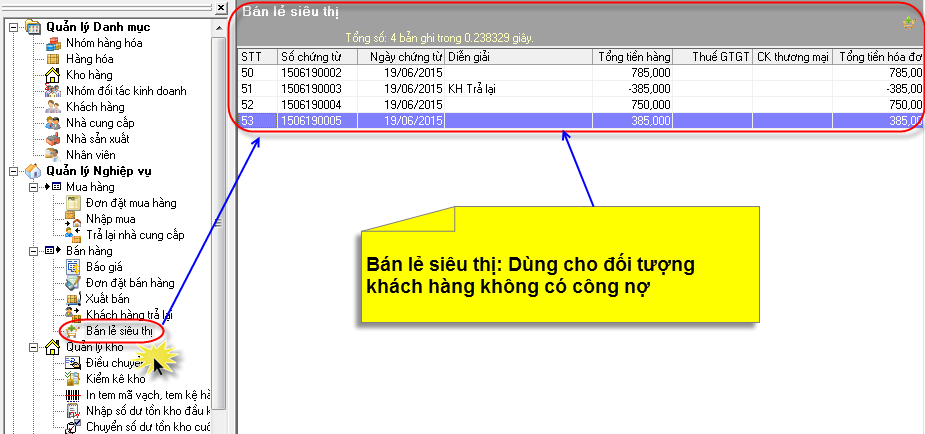This screenshot has width=925, height=434.
Task: Click the Nhân viên icon
Action: [x=54, y=155]
